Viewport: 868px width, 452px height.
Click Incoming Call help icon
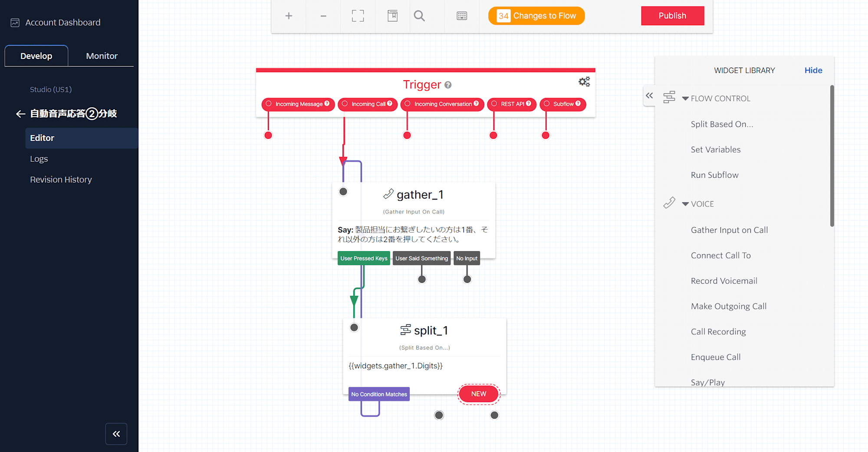tap(390, 104)
